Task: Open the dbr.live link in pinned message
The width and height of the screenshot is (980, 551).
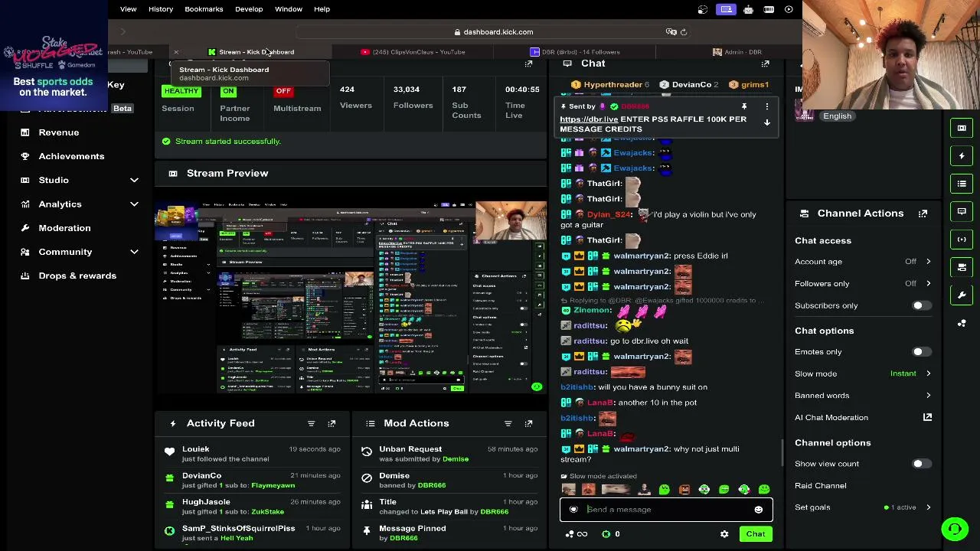Action: [589, 119]
